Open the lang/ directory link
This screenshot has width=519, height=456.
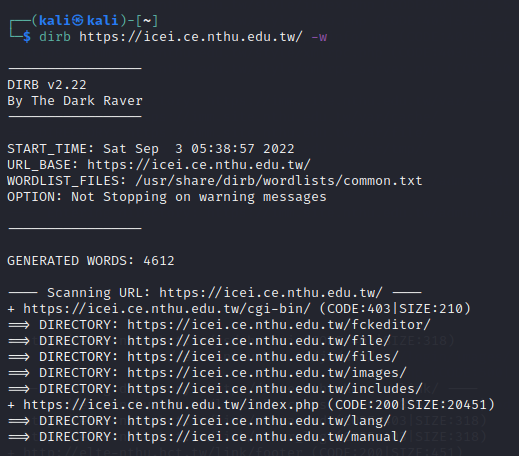click(x=259, y=421)
